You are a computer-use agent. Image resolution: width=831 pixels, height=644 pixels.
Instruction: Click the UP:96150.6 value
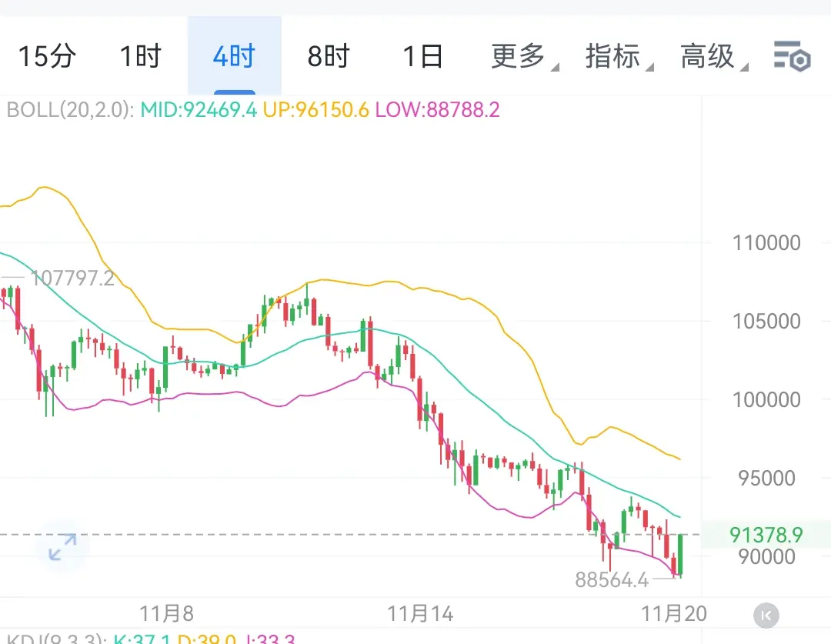tap(316, 110)
